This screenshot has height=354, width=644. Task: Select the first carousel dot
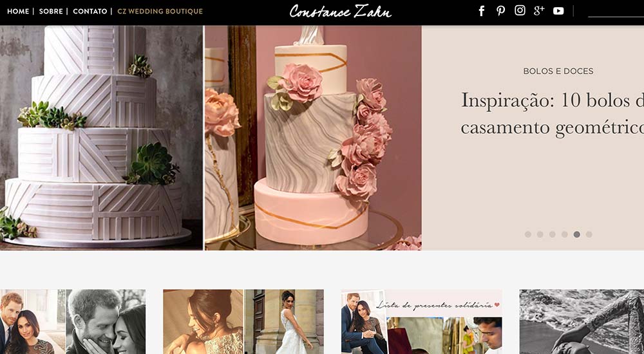[528, 234]
